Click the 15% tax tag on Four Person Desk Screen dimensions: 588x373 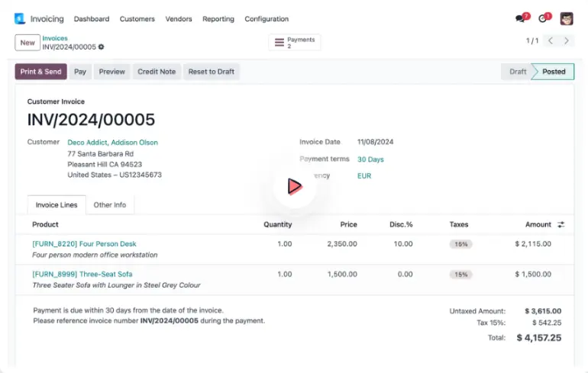point(460,244)
